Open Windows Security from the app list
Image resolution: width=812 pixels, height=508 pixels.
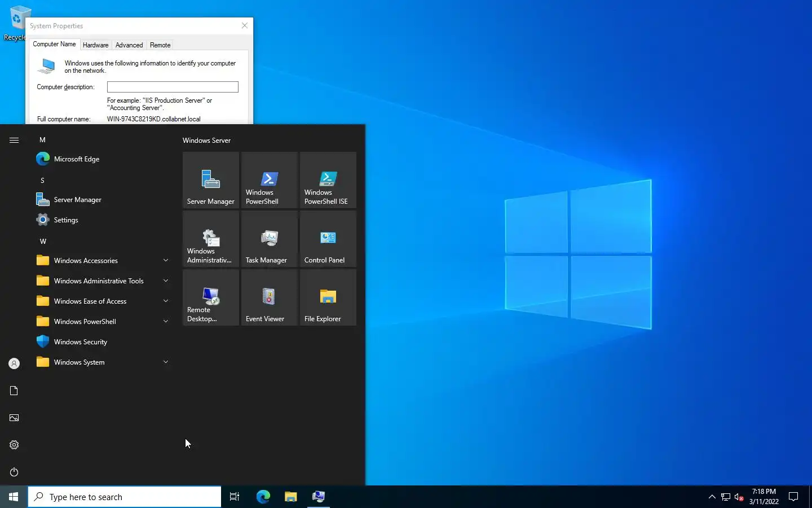[103, 342]
